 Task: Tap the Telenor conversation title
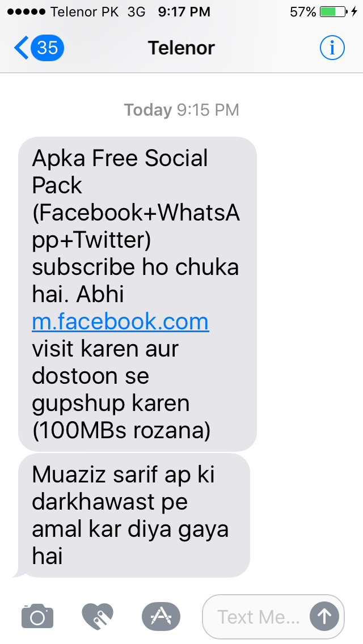[x=181, y=48]
